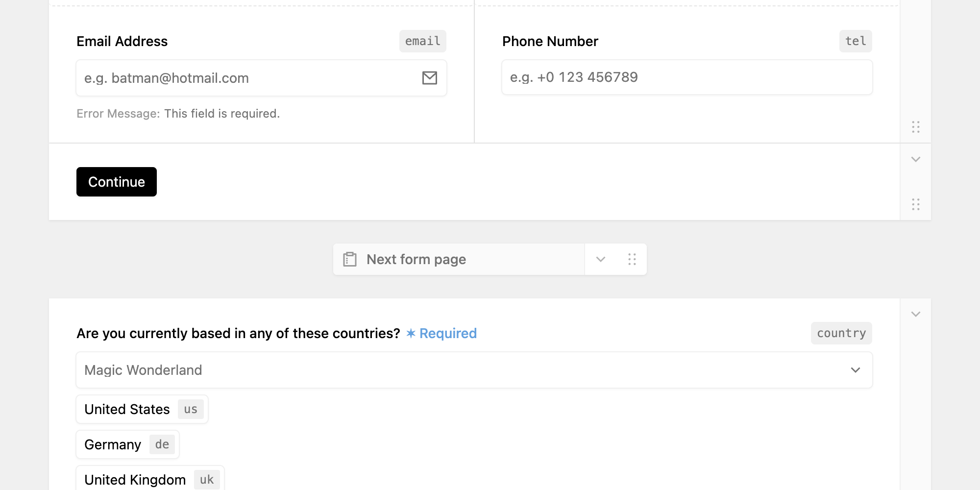Click the email type tag
The width and height of the screenshot is (980, 490).
tap(423, 41)
